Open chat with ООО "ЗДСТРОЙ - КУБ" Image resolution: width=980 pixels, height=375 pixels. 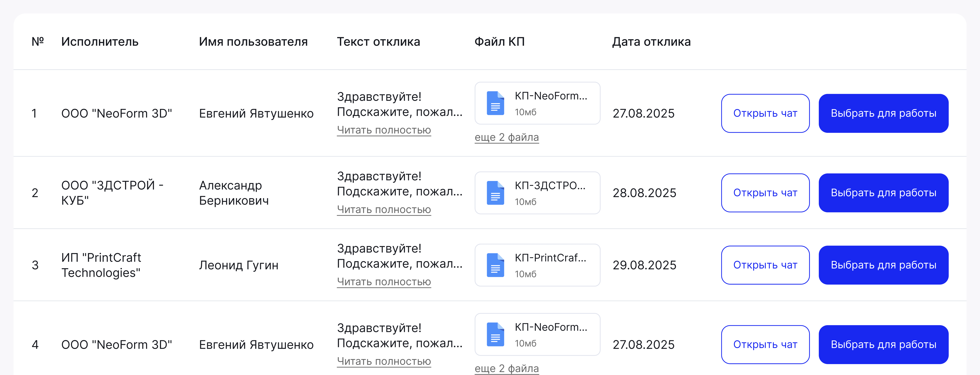pyautogui.click(x=765, y=193)
